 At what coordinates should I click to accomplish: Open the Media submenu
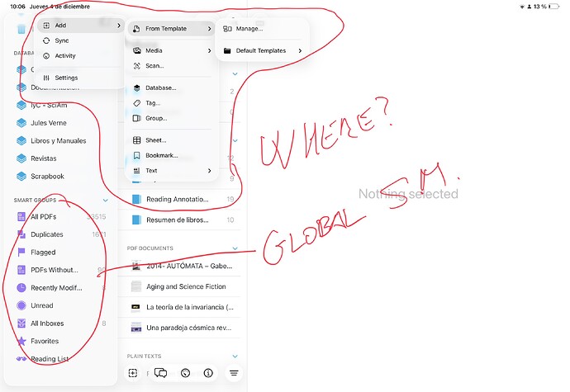coord(170,50)
